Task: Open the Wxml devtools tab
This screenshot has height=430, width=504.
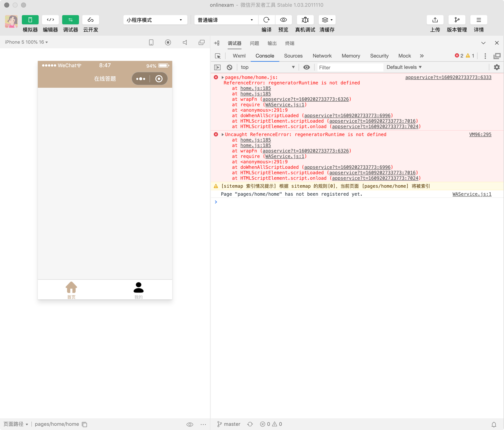Action: (239, 56)
